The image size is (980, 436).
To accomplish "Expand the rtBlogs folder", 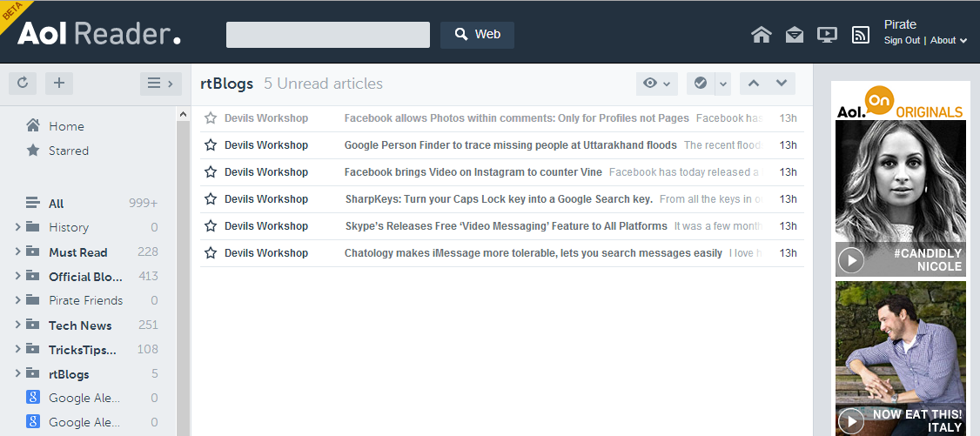I will [17, 373].
